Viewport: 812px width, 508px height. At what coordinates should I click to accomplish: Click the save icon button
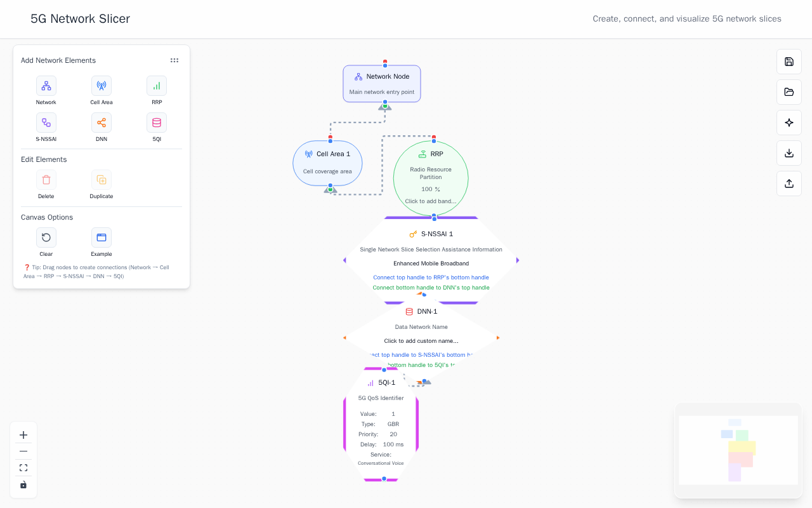[x=789, y=62]
